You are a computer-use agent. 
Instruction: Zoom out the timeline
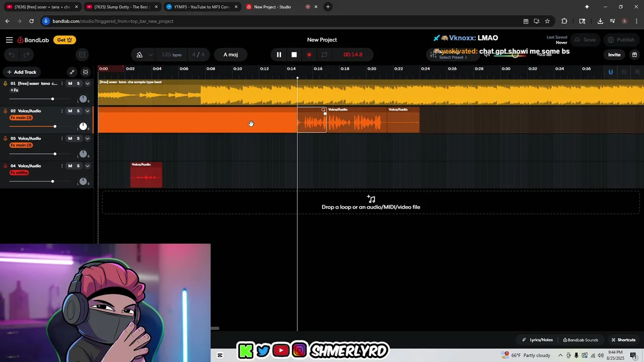(x=624, y=72)
